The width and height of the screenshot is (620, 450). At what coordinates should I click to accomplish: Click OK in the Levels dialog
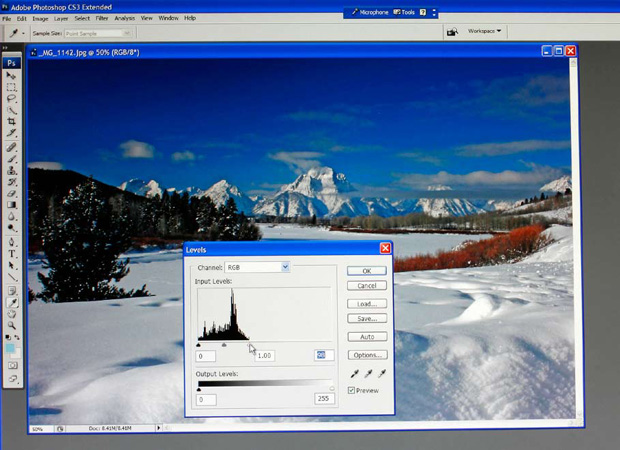click(x=366, y=270)
